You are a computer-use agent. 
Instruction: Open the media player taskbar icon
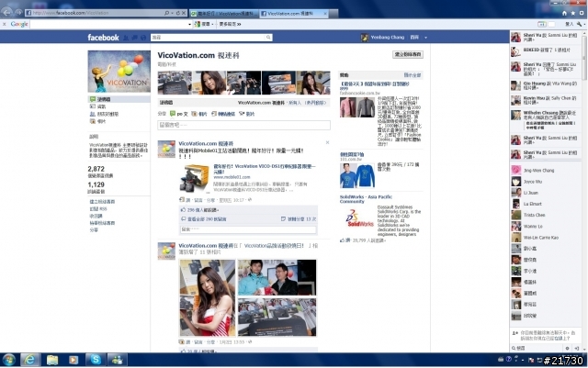click(x=73, y=360)
